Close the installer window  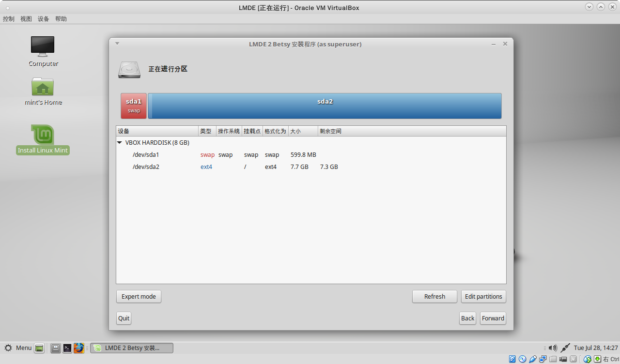[x=505, y=44]
